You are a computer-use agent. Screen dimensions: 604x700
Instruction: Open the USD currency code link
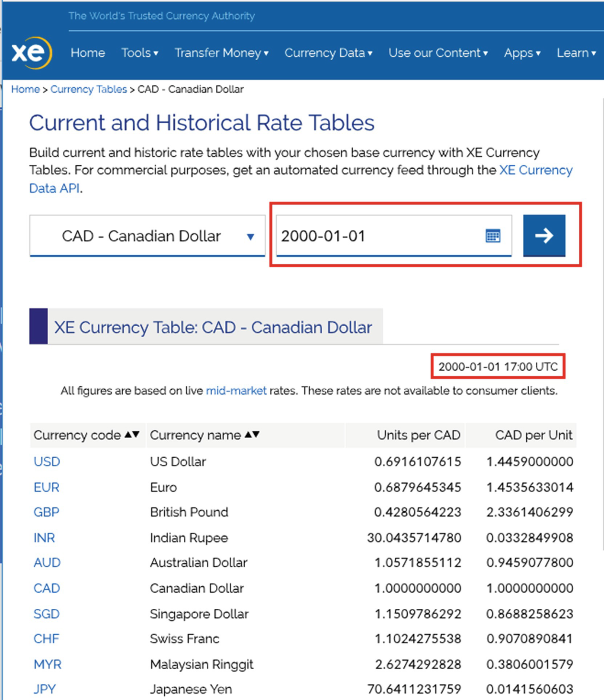click(x=47, y=462)
